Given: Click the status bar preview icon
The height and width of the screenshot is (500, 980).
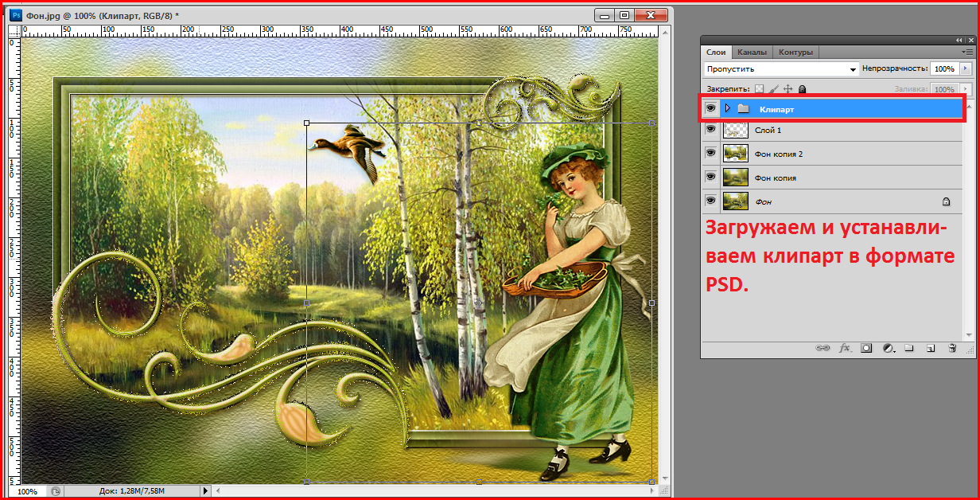Looking at the screenshot, I should click(x=56, y=491).
